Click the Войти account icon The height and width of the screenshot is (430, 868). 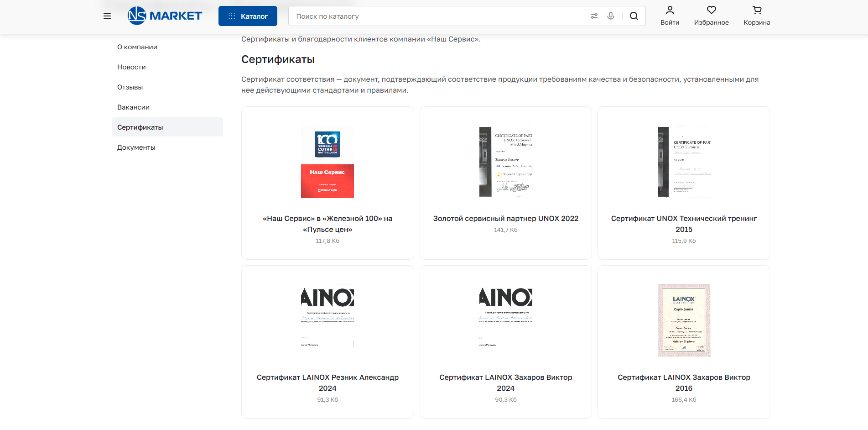tap(670, 10)
